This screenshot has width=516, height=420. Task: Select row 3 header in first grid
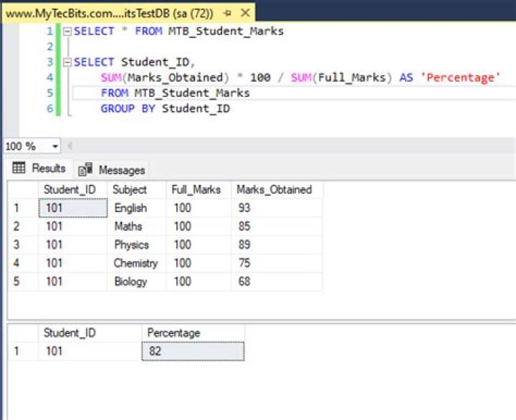click(x=23, y=245)
